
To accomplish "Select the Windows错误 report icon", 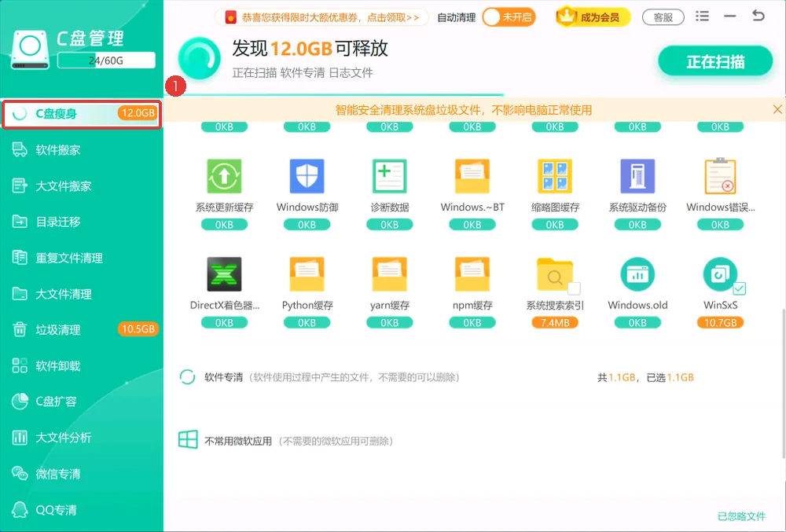I will coord(720,176).
